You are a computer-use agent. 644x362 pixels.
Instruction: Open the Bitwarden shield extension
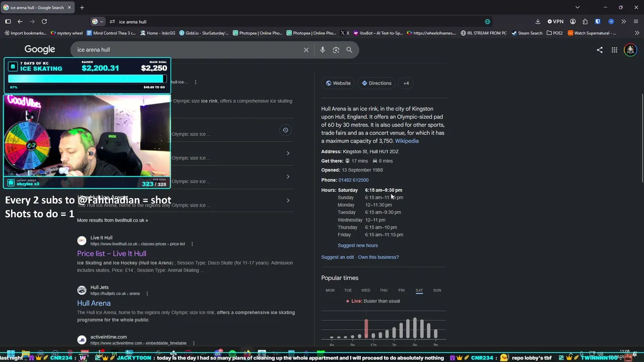click(x=598, y=22)
